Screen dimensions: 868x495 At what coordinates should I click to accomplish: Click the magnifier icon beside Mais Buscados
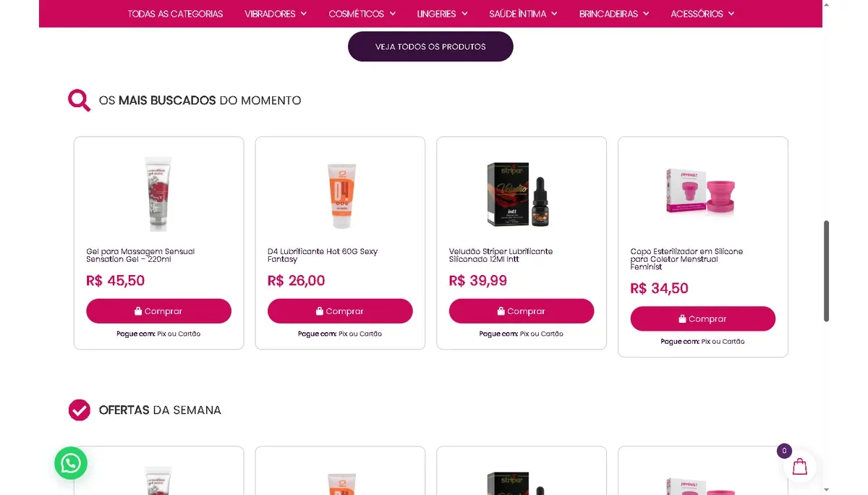coord(79,100)
